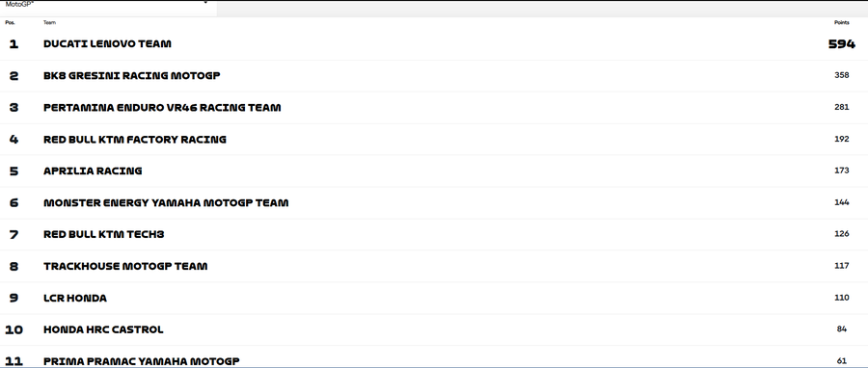
Task: Click the dropdown arrow beside MotoGP
Action: [x=205, y=2]
